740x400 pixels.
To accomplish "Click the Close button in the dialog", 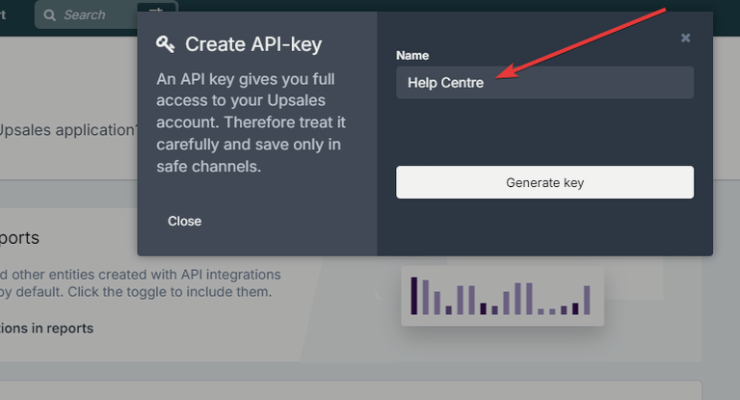I will click(185, 221).
